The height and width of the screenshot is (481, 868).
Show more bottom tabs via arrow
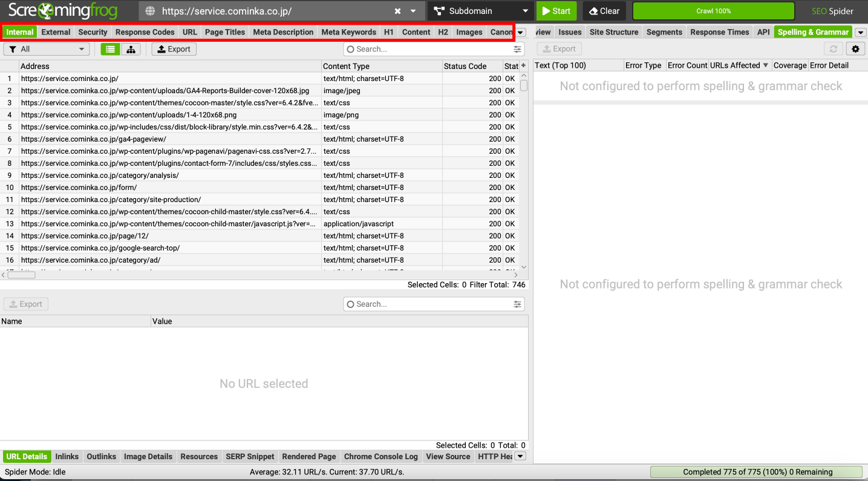point(520,456)
